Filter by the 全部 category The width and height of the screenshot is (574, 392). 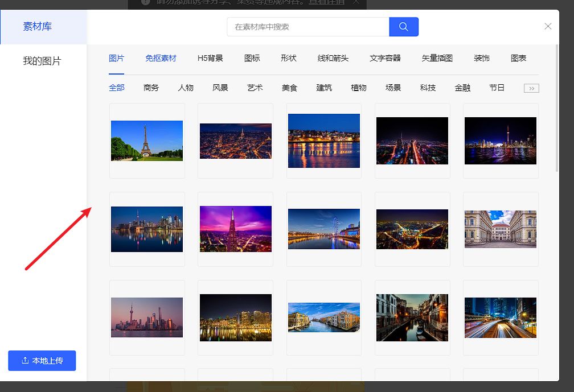(117, 88)
